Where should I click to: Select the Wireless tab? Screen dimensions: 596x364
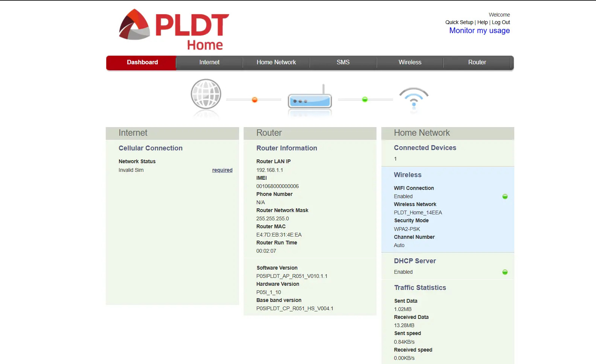point(410,62)
